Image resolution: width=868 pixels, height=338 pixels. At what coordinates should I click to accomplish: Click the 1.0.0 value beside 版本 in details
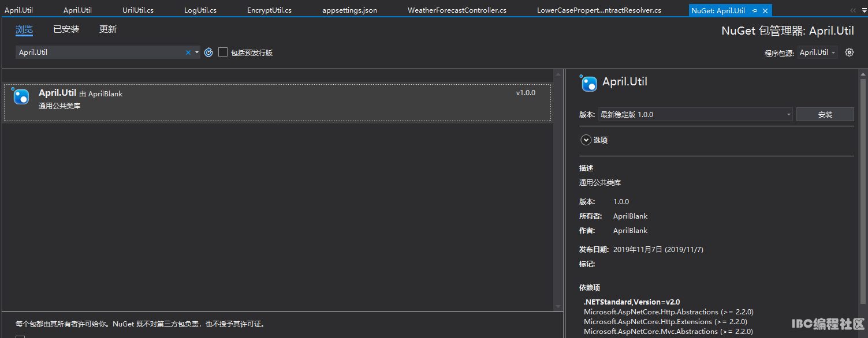(x=621, y=202)
